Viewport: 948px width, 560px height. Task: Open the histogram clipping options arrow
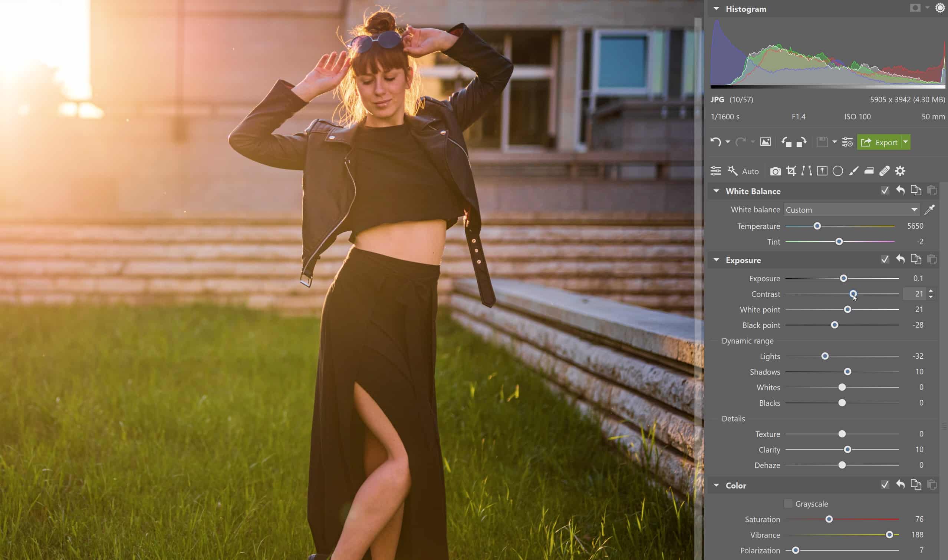click(927, 8)
